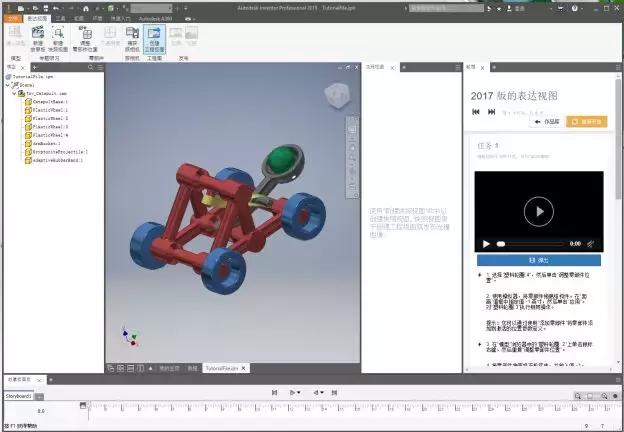Switch to the Autodesk A360 ribbon tab

click(156, 18)
